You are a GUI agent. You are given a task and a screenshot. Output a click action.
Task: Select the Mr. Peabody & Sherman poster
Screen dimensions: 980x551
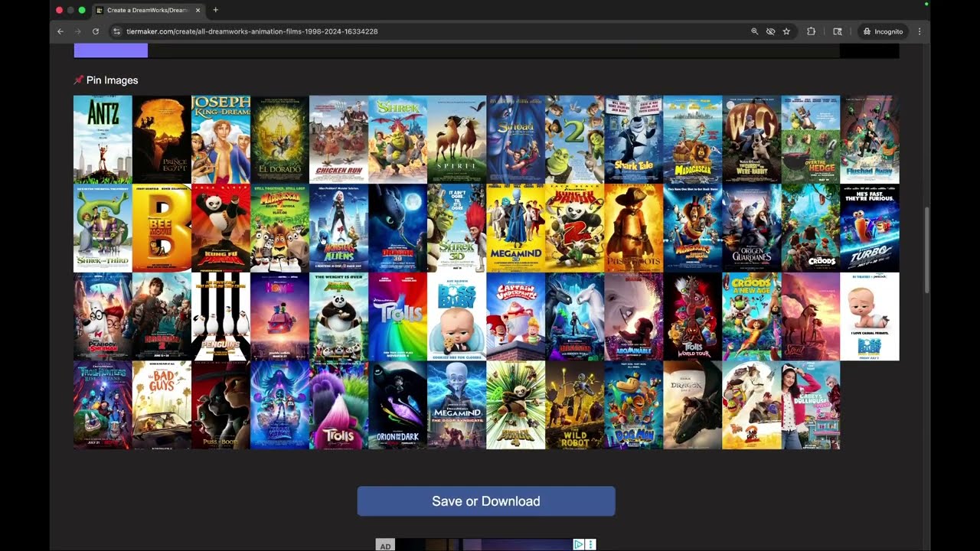pyautogui.click(x=103, y=317)
